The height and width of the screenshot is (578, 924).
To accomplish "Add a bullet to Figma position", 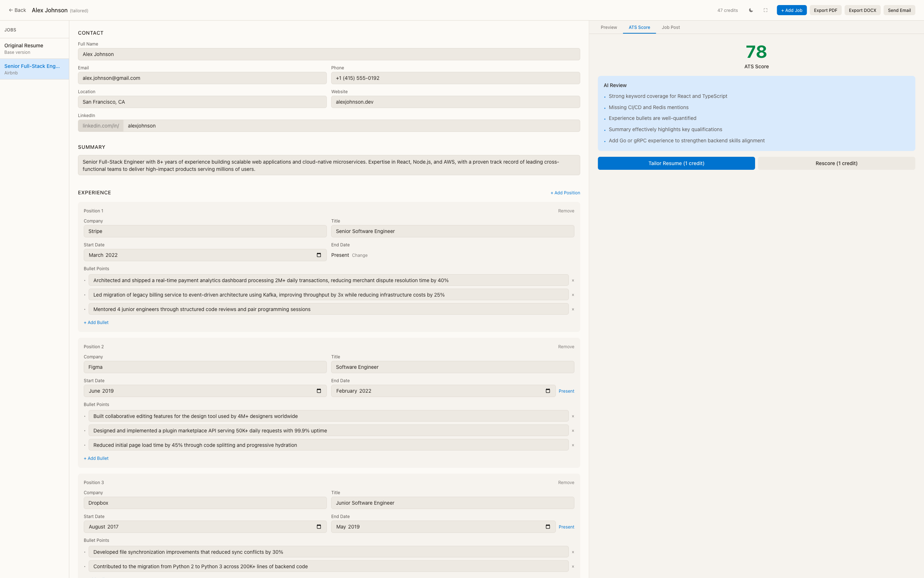I will (x=96, y=458).
